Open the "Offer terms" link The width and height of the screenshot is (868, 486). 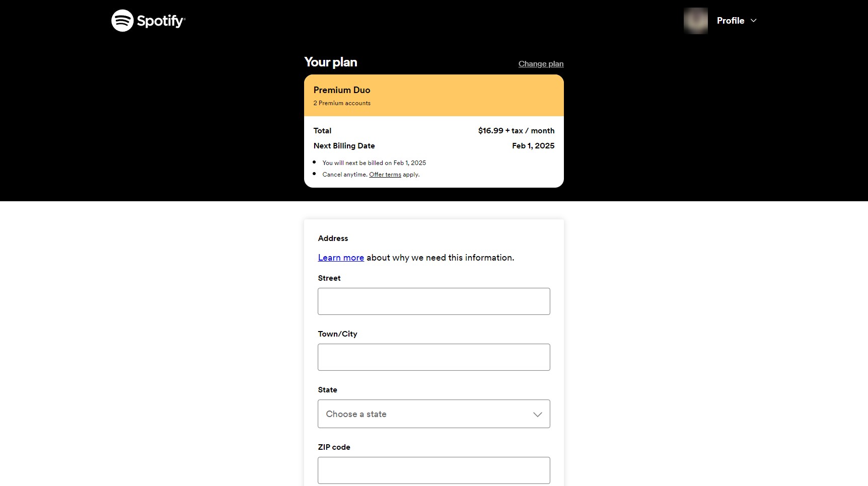(x=385, y=174)
